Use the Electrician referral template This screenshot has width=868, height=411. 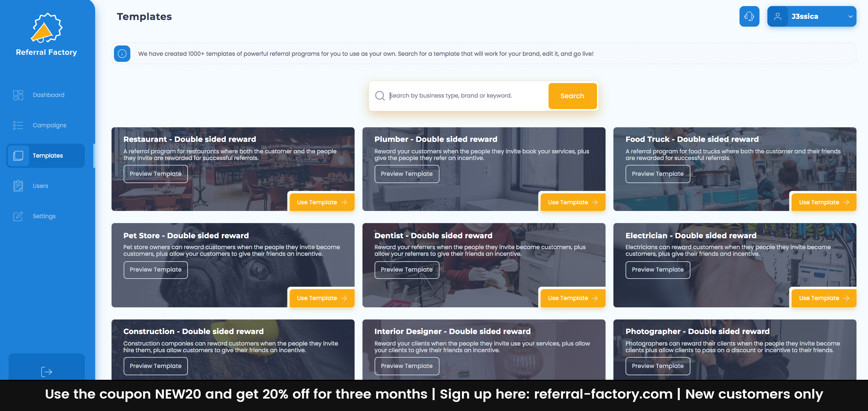click(x=824, y=298)
